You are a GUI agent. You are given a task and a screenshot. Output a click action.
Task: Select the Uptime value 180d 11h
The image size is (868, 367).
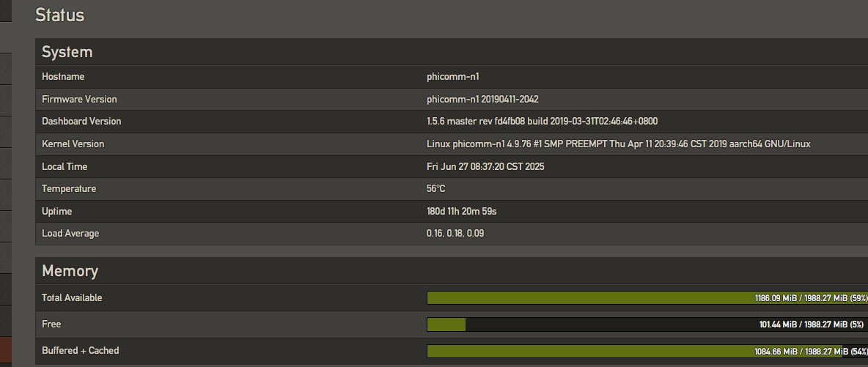[x=462, y=212]
